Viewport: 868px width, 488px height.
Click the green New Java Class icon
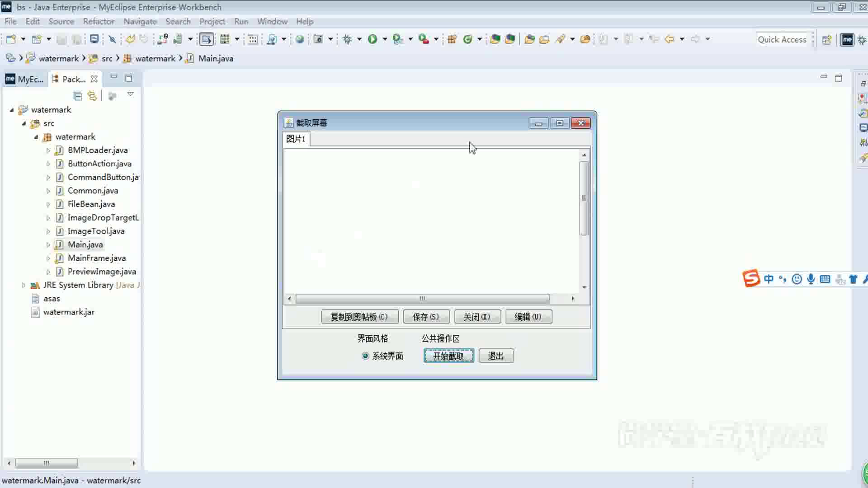pos(468,39)
